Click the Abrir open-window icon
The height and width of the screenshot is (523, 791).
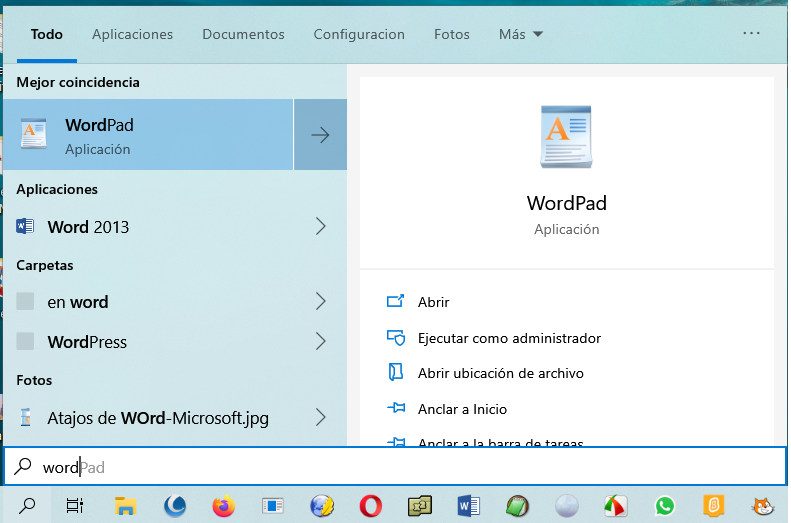pyautogui.click(x=396, y=301)
